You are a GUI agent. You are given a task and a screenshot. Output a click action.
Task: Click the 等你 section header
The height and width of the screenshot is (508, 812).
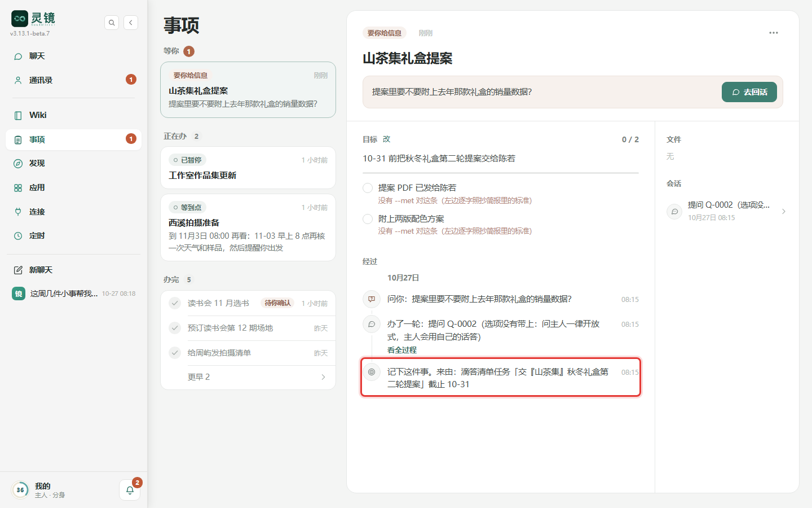(x=171, y=51)
